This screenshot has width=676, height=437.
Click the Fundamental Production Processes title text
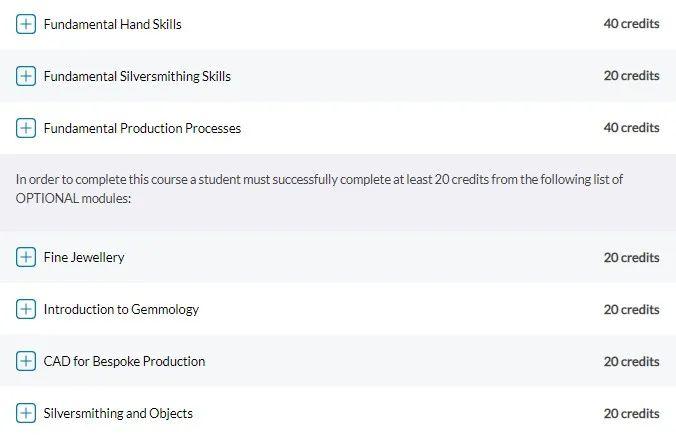142,128
